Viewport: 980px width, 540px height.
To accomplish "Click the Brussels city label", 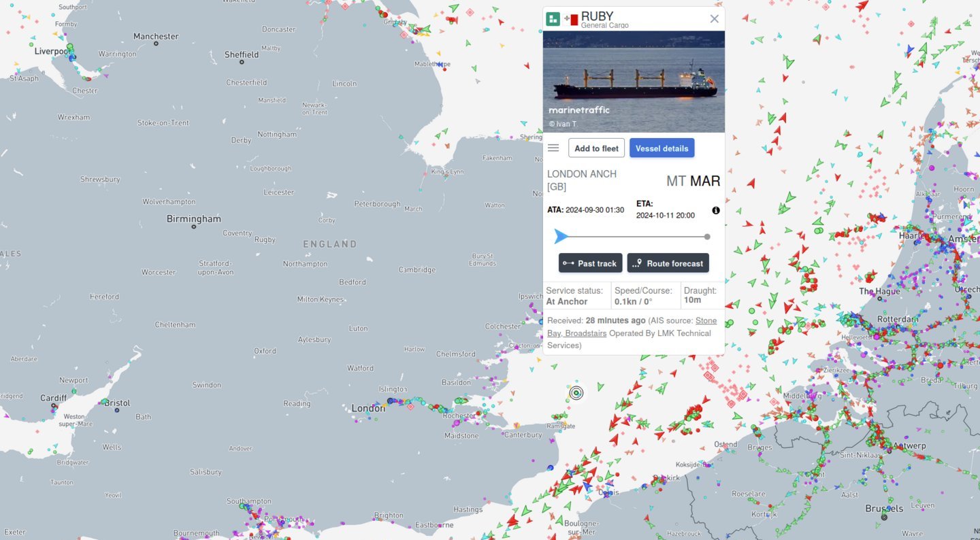I will coord(884,509).
